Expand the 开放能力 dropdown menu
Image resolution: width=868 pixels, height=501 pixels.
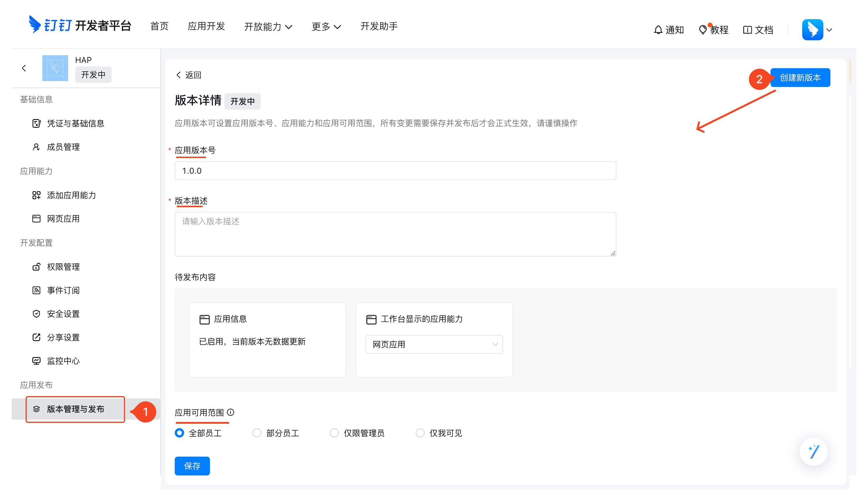(268, 26)
